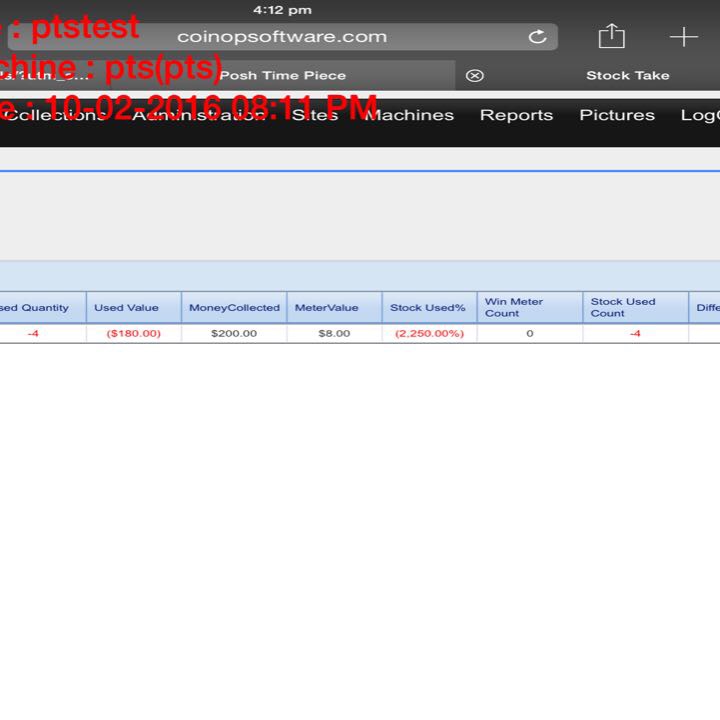Image resolution: width=720 pixels, height=720 pixels.
Task: Click the $200.00 money collected cell
Action: 234,334
